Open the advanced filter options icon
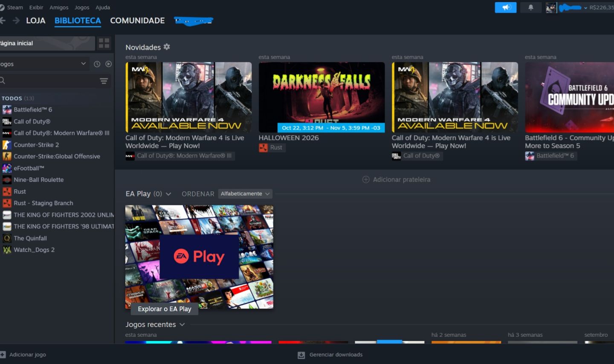 tap(104, 81)
